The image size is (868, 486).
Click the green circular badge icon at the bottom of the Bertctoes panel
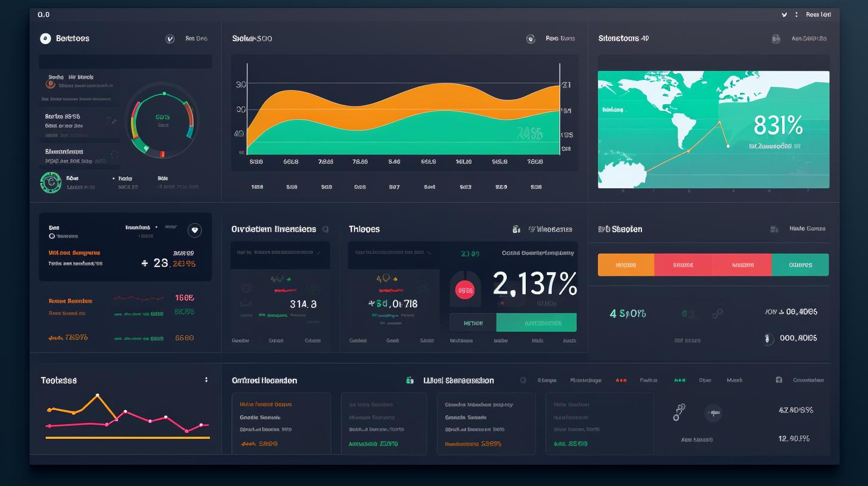[51, 182]
